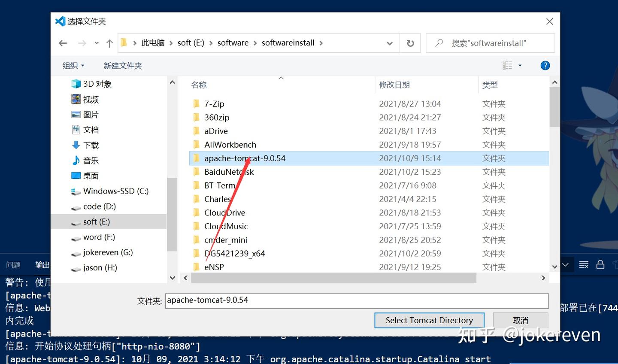Select the 下载 folder in sidebar
The image size is (618, 364).
point(91,145)
